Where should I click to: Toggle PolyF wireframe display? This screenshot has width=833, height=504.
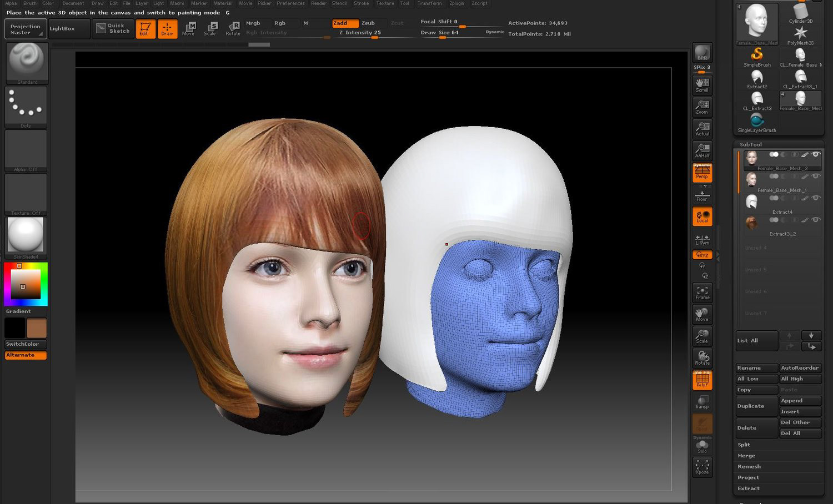pyautogui.click(x=702, y=380)
